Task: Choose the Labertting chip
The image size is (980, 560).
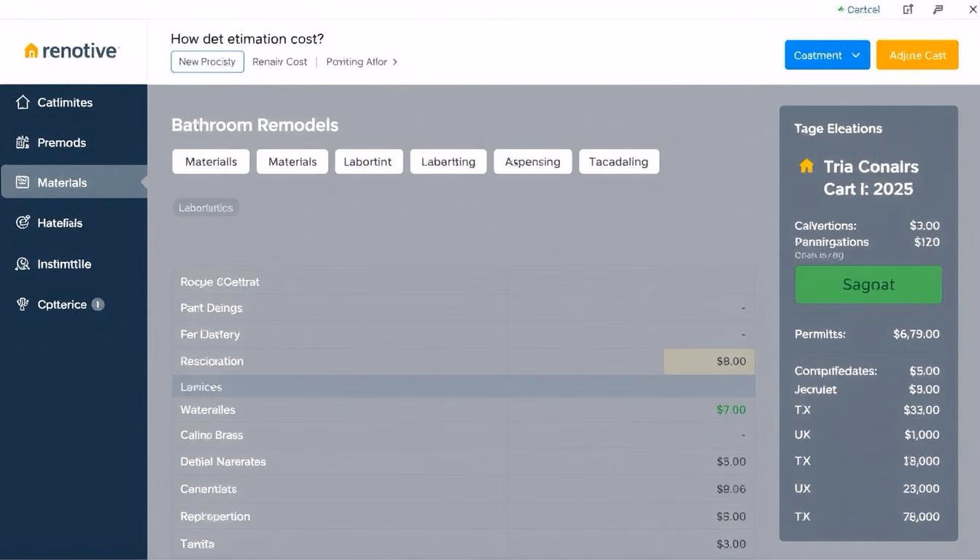Action: click(448, 162)
